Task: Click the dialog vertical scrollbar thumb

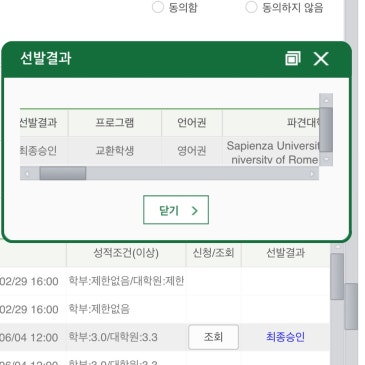Action: [x=326, y=130]
